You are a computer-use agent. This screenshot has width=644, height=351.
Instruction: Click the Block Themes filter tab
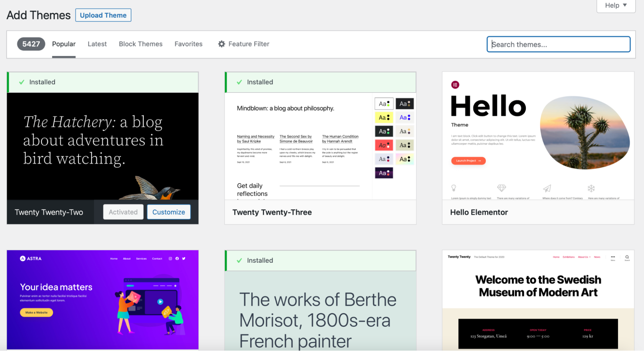(140, 44)
